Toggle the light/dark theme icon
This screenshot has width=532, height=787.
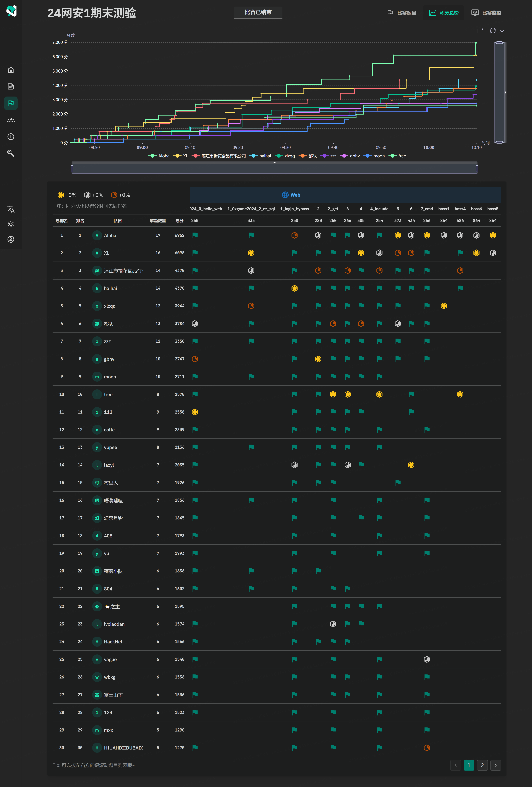11,224
